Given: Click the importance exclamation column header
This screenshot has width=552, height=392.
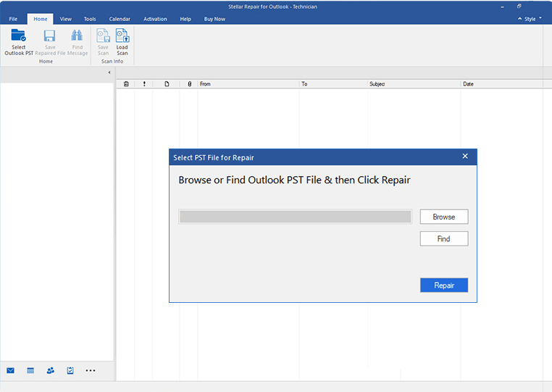Looking at the screenshot, I should click(x=144, y=84).
